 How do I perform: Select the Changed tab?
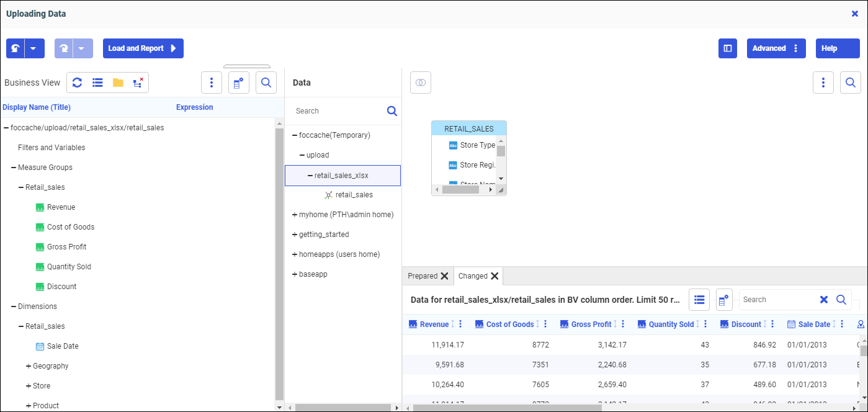point(473,276)
